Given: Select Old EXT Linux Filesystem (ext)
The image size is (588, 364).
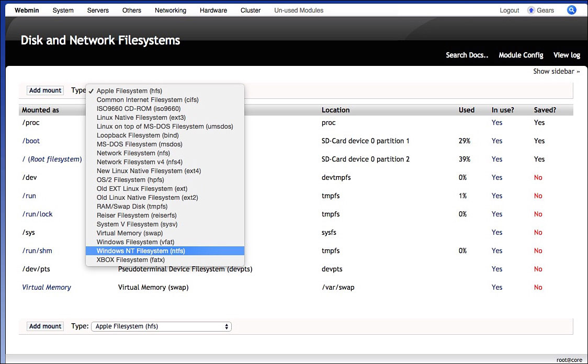Looking at the screenshot, I should click(x=165, y=189).
